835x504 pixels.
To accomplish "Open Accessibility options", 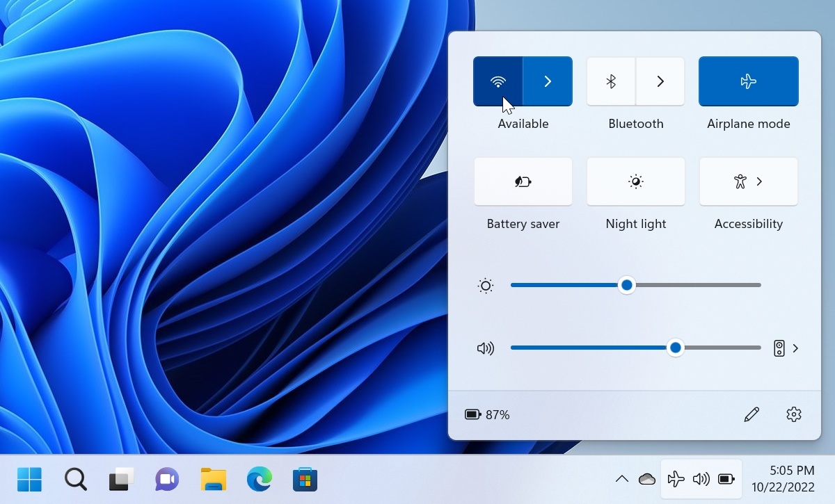I will point(749,181).
